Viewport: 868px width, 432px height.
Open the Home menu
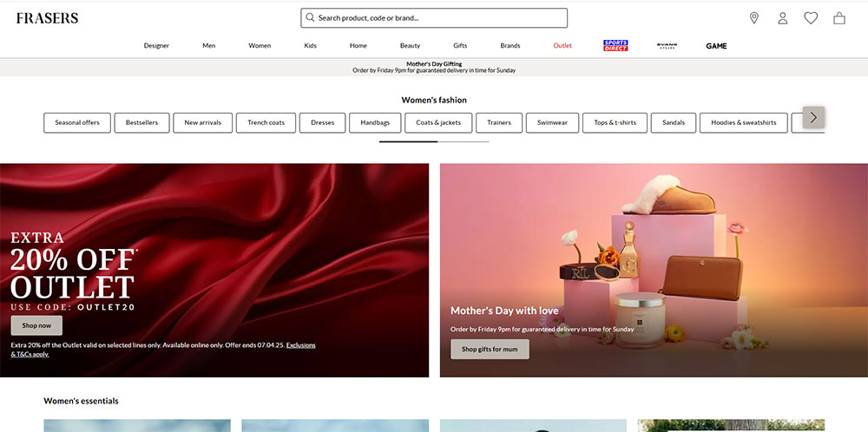[x=358, y=46]
